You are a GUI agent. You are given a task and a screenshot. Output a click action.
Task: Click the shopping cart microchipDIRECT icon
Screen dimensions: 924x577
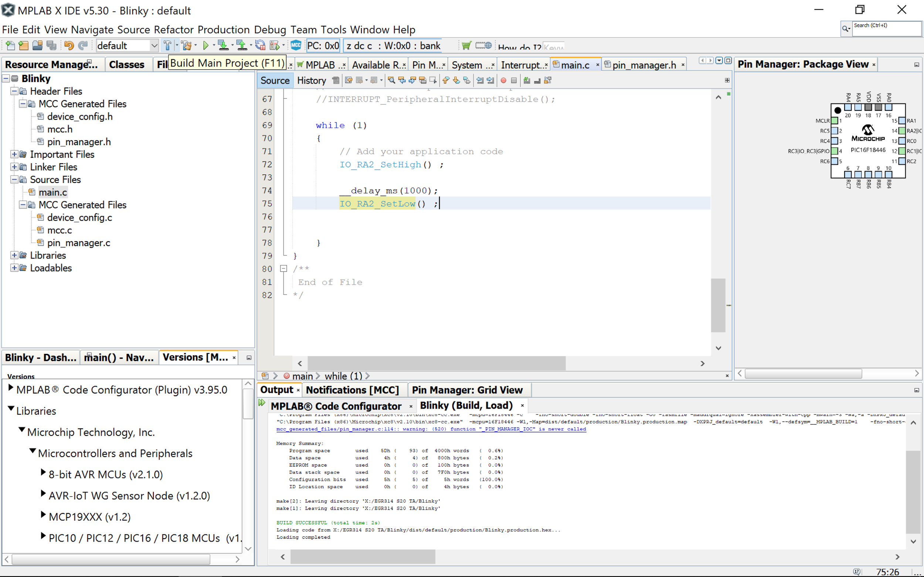pos(466,46)
